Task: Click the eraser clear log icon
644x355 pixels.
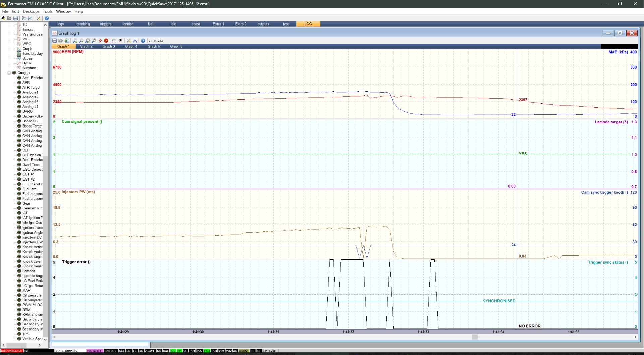Action: [100, 41]
